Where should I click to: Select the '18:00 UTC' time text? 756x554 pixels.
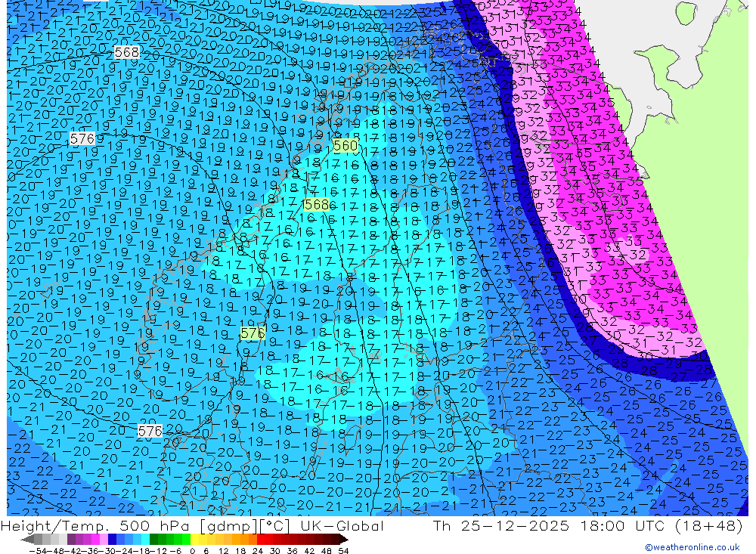pos(624,525)
